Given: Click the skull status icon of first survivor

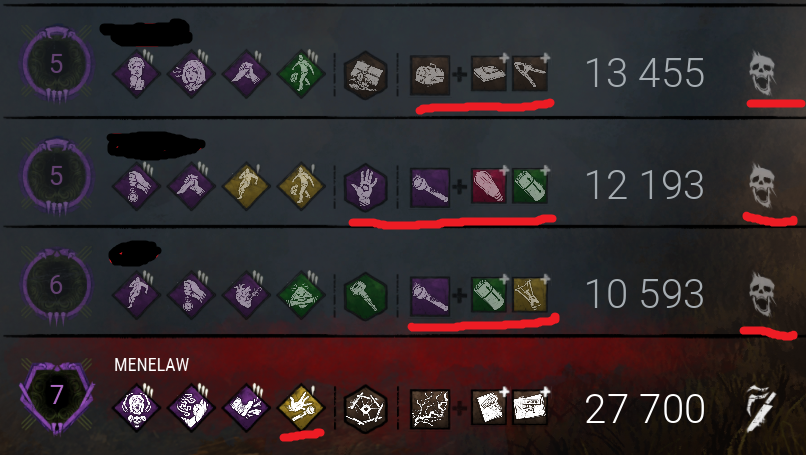Looking at the screenshot, I should 762,74.
